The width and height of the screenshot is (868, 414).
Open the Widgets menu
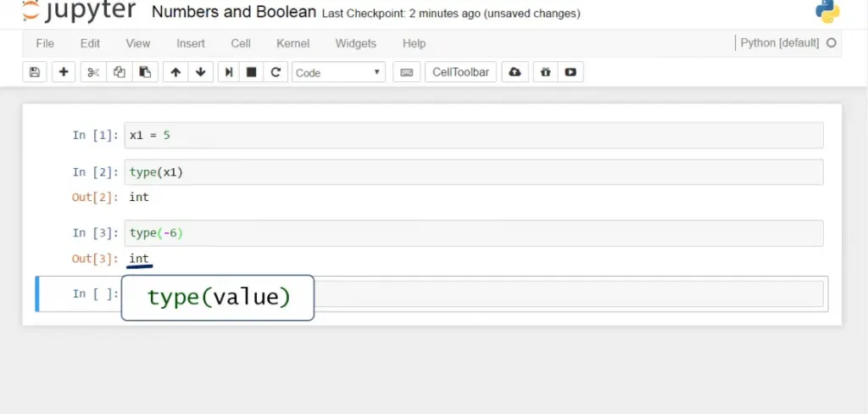pos(356,43)
